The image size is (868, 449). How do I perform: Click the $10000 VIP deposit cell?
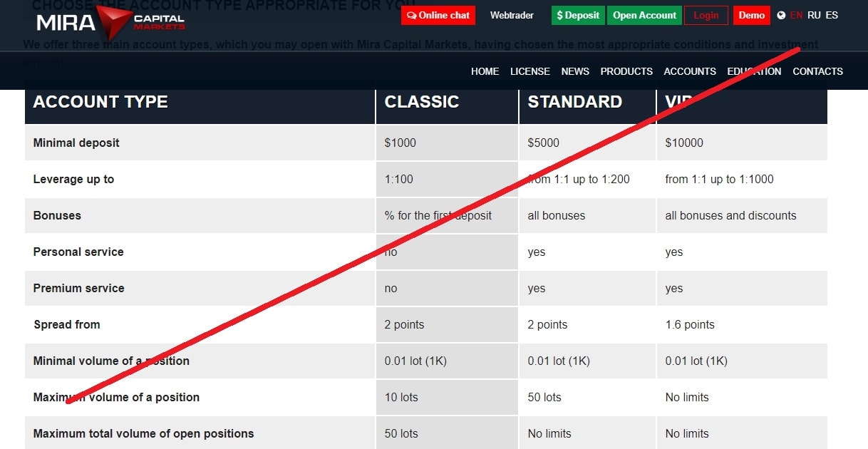click(742, 143)
